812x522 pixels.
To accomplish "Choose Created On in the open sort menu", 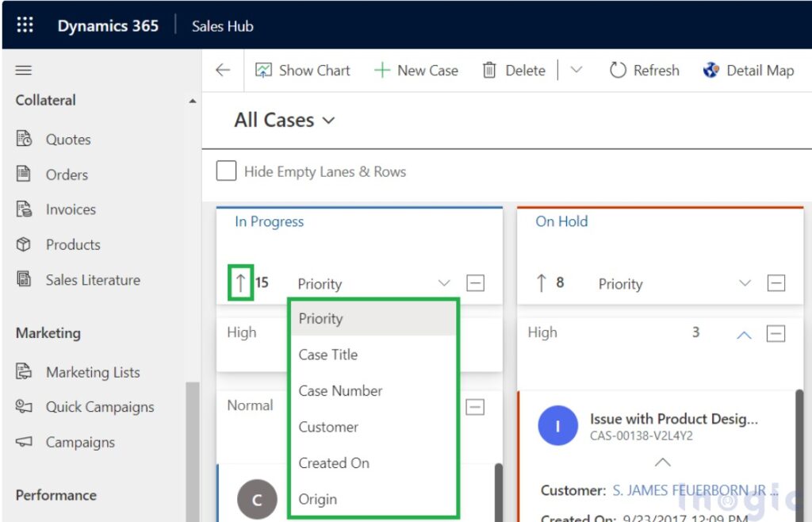I will (334, 463).
